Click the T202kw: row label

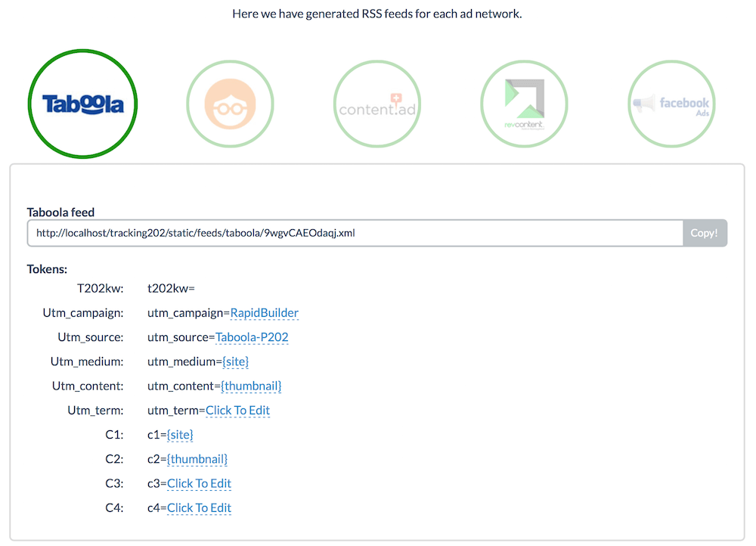click(x=101, y=288)
